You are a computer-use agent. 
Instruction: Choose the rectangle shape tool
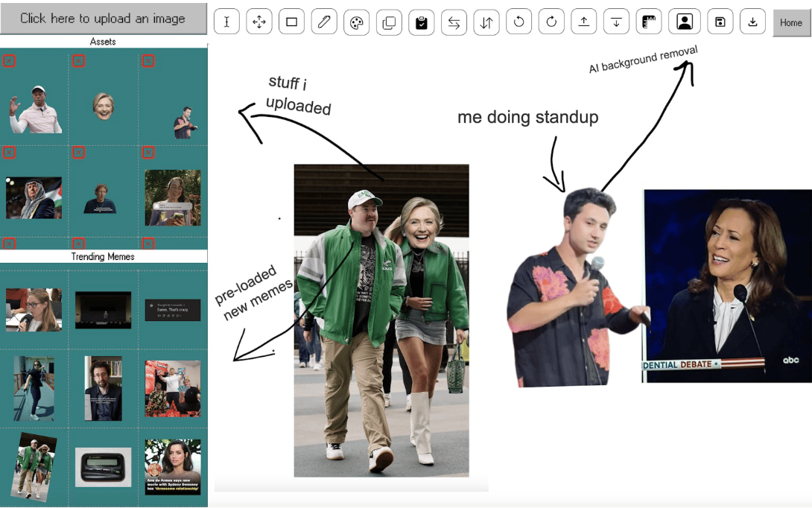click(291, 22)
